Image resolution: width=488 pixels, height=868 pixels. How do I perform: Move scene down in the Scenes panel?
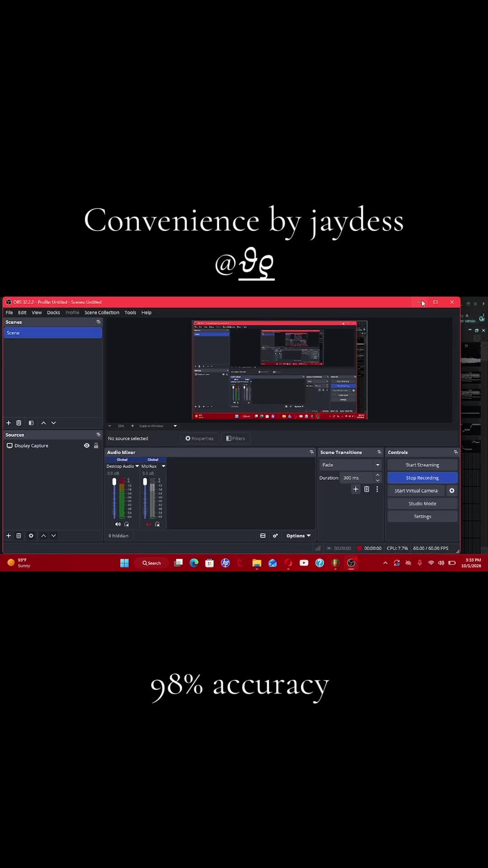53,423
